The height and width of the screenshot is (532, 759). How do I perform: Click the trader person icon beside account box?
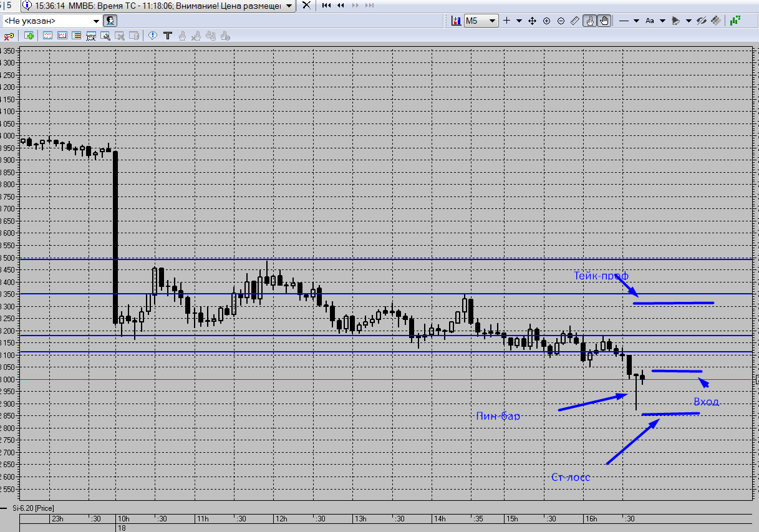[x=110, y=21]
